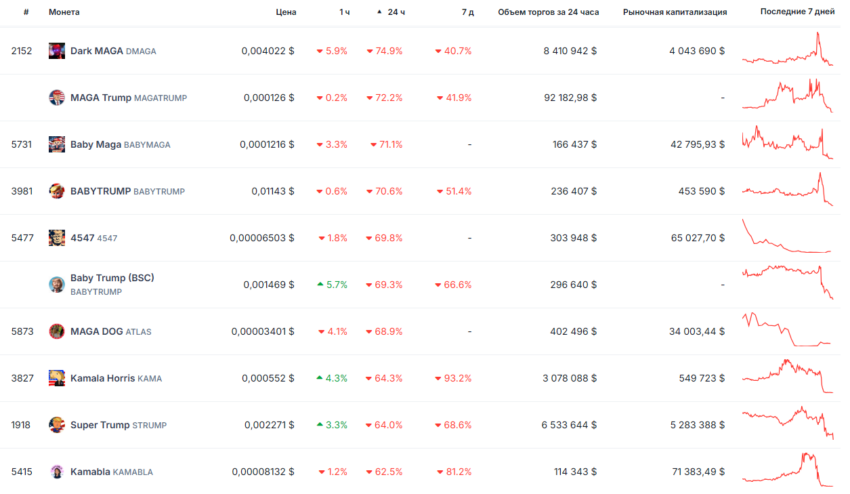Open the BABYTRUMP coin link in row 3981
850x494 pixels.
[x=127, y=191]
